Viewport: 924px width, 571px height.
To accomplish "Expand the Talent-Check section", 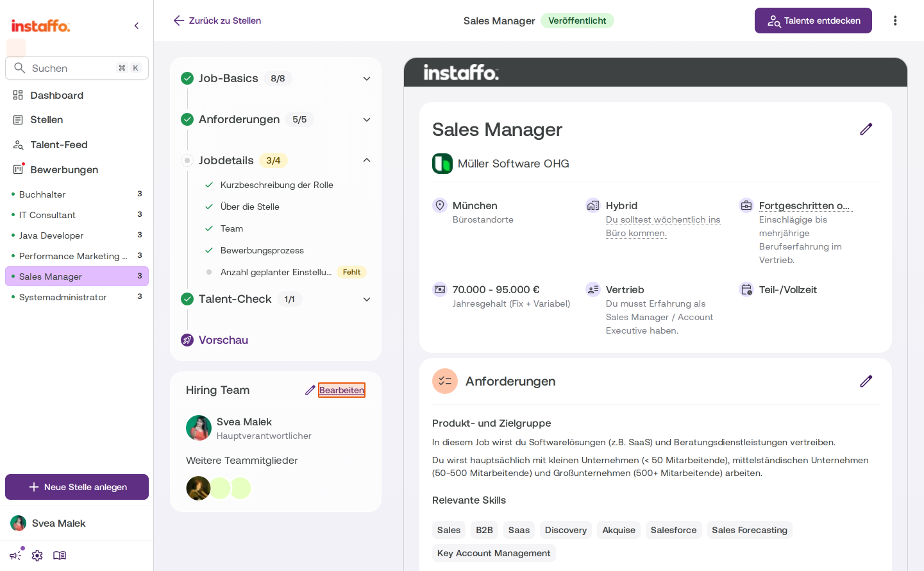I will click(367, 299).
